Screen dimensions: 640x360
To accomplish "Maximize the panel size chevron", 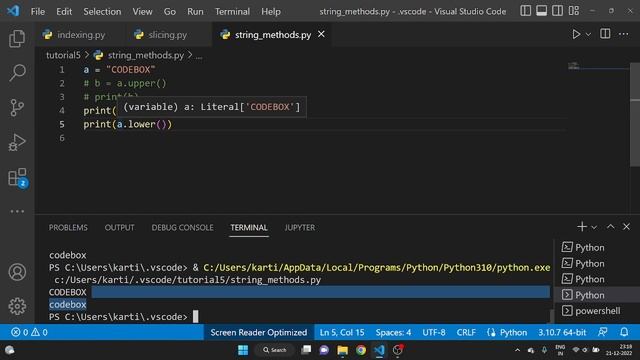I will [611, 227].
